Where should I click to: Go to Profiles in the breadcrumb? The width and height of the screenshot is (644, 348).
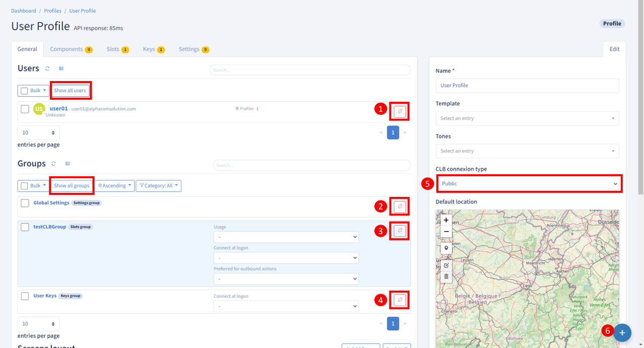(53, 11)
